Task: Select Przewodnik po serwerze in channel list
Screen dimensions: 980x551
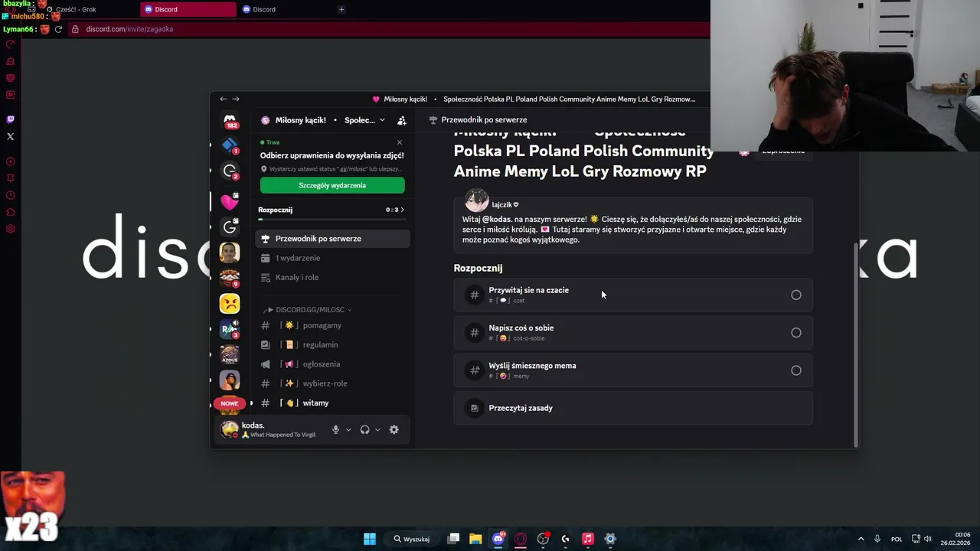Action: pyautogui.click(x=332, y=239)
